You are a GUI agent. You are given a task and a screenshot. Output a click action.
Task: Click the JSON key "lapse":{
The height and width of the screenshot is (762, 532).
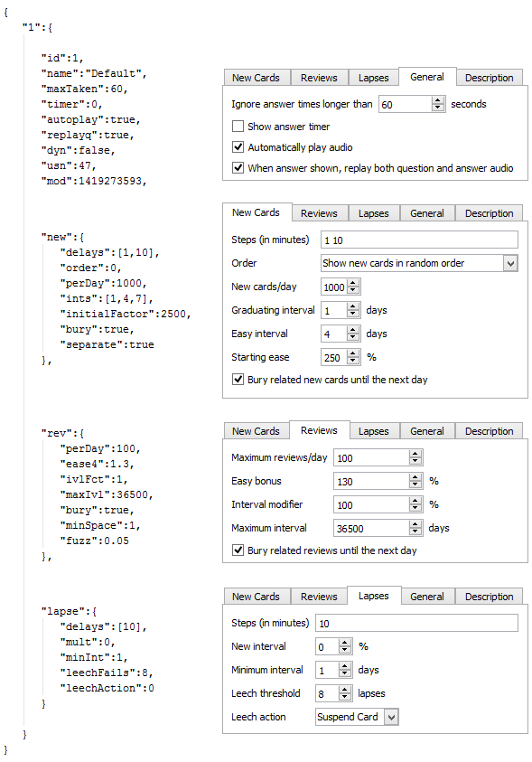click(x=69, y=611)
